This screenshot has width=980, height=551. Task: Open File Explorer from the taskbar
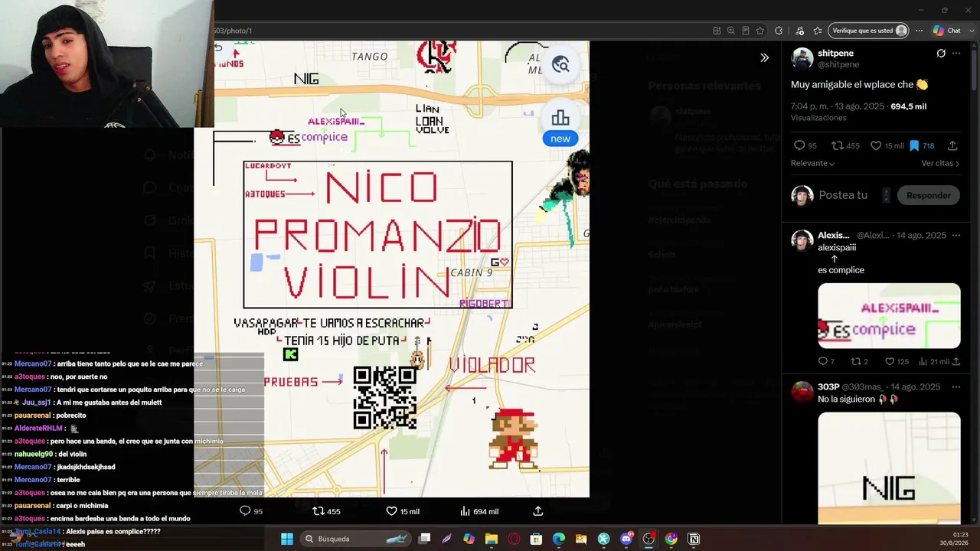pyautogui.click(x=492, y=539)
